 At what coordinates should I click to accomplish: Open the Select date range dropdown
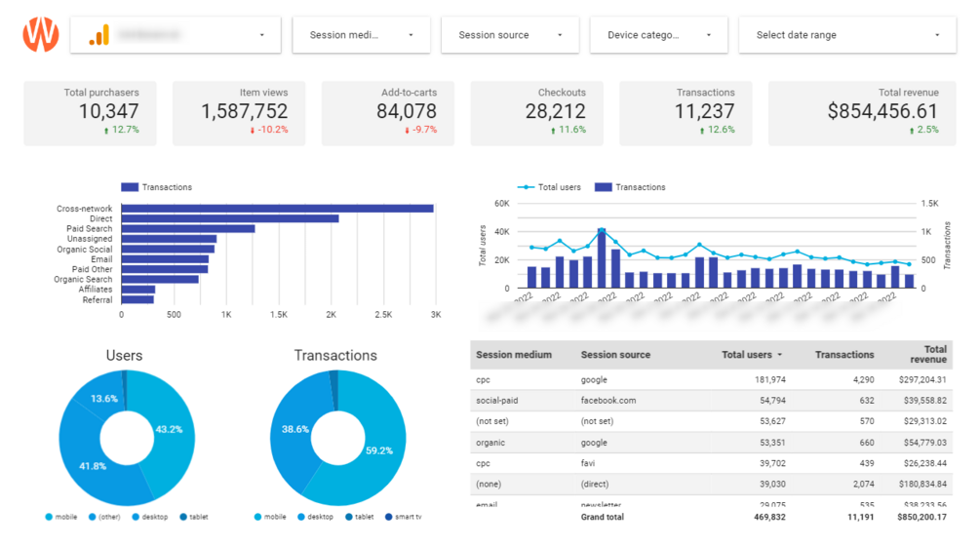click(847, 35)
